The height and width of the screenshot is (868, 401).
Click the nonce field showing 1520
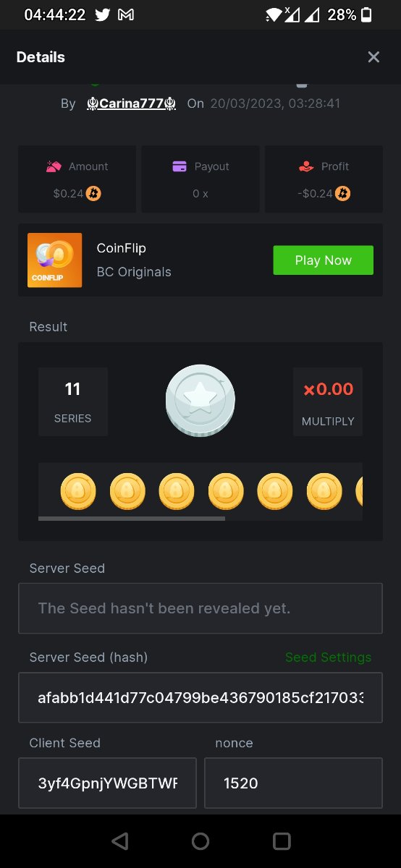(293, 783)
